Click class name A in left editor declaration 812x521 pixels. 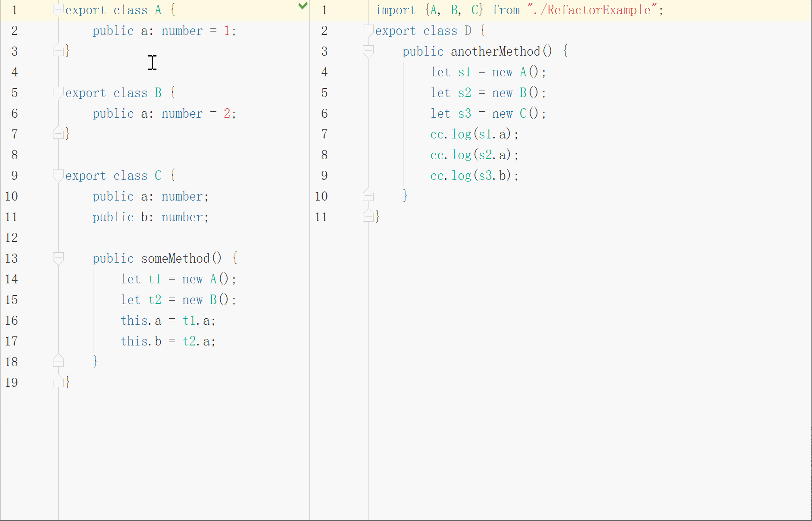tap(158, 10)
